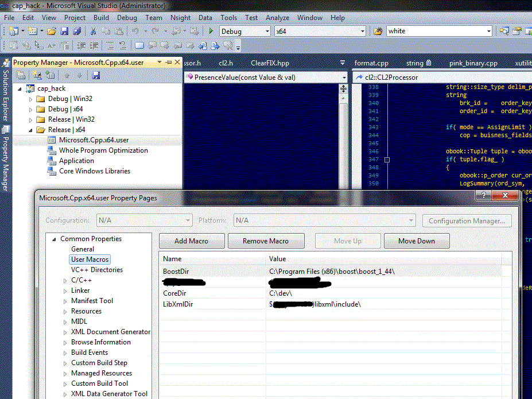Open Solution Explorer icon at the toolbar's right edge
The image size is (532, 399).
[x=504, y=31]
